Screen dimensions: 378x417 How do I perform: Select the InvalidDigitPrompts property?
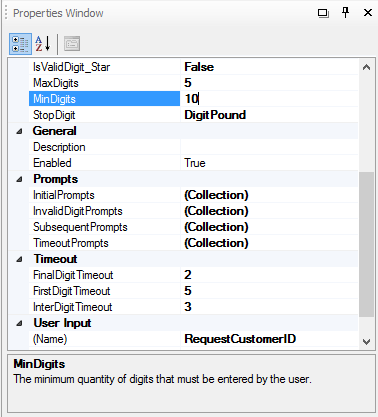coord(78,211)
